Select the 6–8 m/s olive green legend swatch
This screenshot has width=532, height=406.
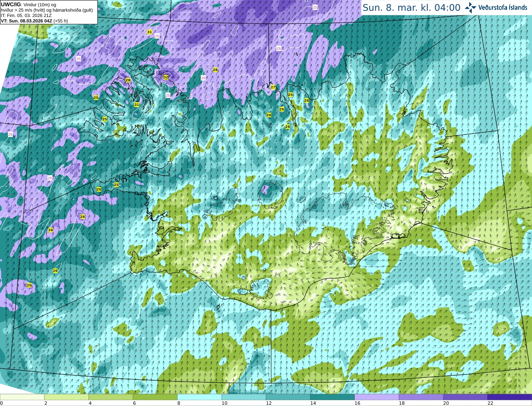155,397
